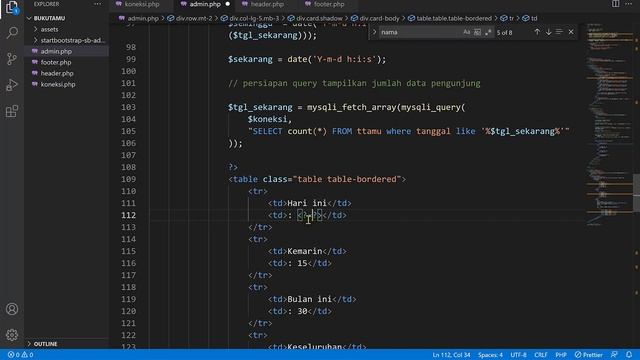Expand the OUTLINE section
The image size is (640, 360).
coord(45,344)
